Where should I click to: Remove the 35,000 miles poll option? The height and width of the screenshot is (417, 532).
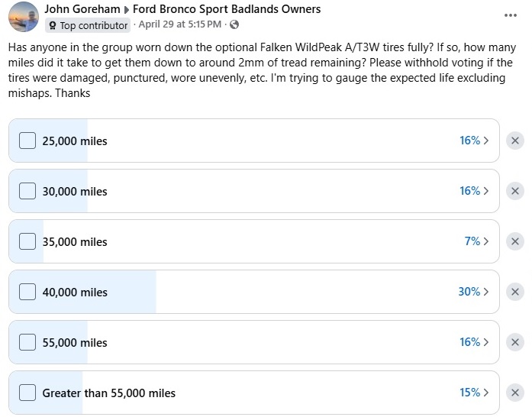[x=515, y=241]
